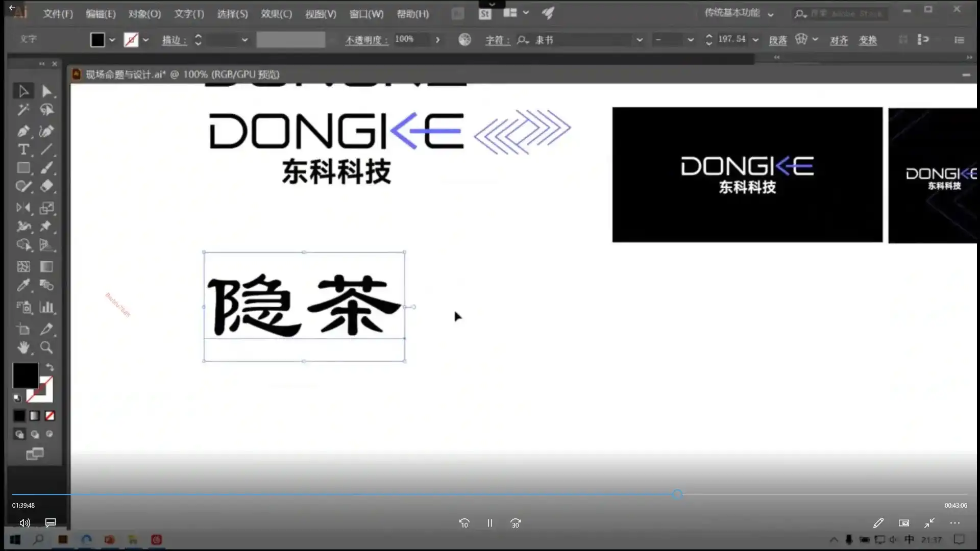Click the video progress slider handle
The width and height of the screenshot is (980, 551).
point(677,494)
